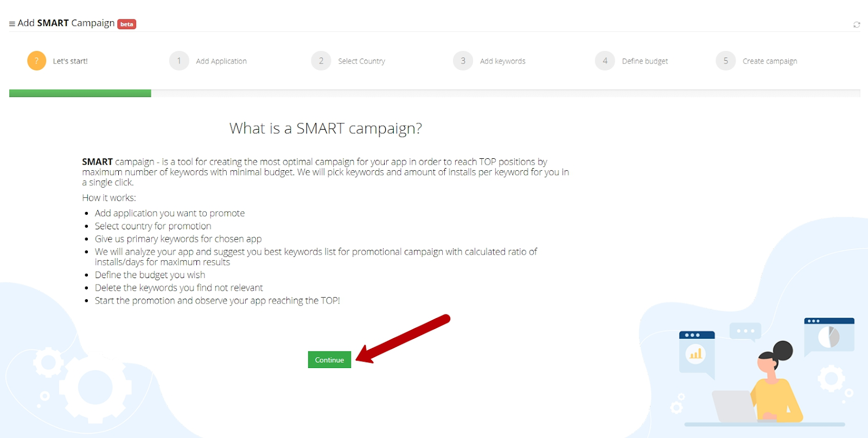Click the bar chart window illustration

tap(697, 354)
